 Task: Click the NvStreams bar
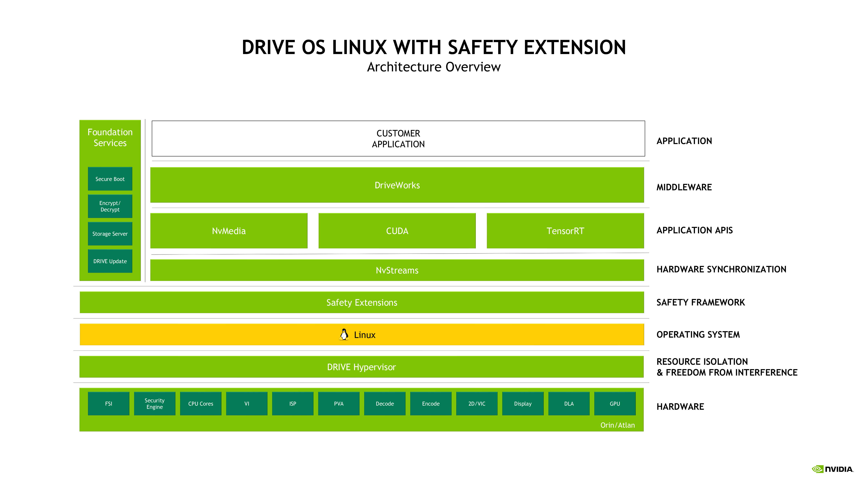click(x=397, y=270)
